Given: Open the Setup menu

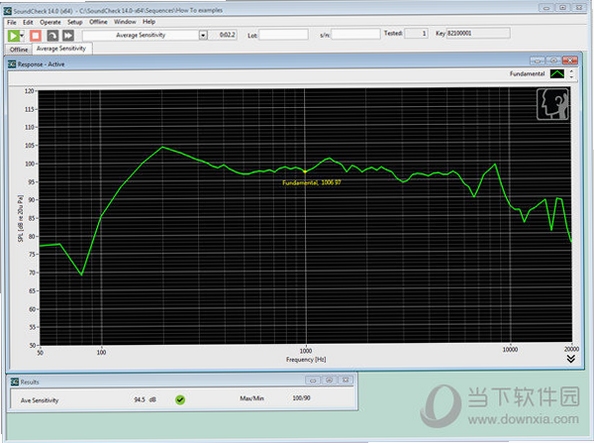Looking at the screenshot, I should [75, 22].
